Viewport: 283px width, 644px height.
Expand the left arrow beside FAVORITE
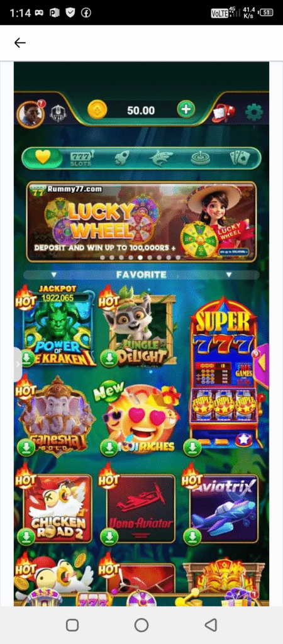tap(53, 275)
